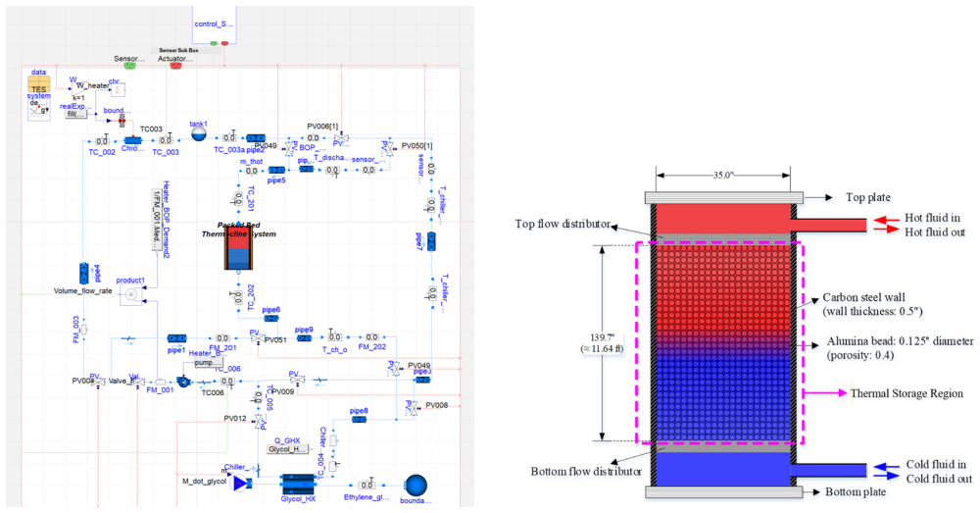Image resolution: width=980 pixels, height=513 pixels.
Task: Click the Volume_flow_rate label
Action: pos(82,291)
